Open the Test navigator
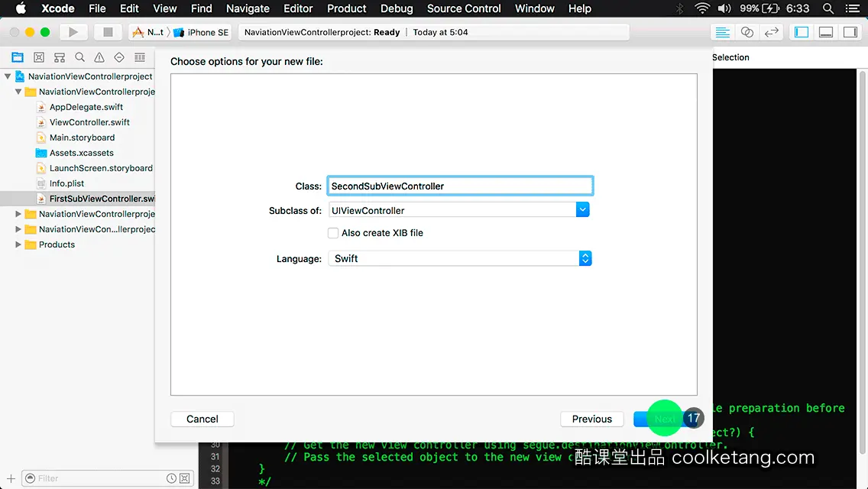 click(x=119, y=57)
